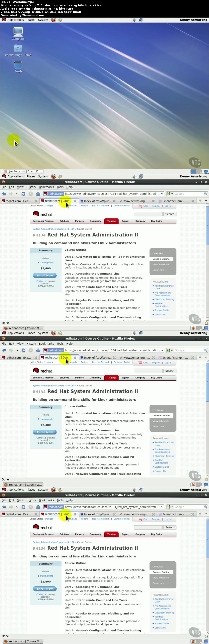Image resolution: width=209 pixels, height=644 pixels.
Task: Click the 'Fedora' link in the last frame
Action: pyautogui.click(x=84, y=519)
